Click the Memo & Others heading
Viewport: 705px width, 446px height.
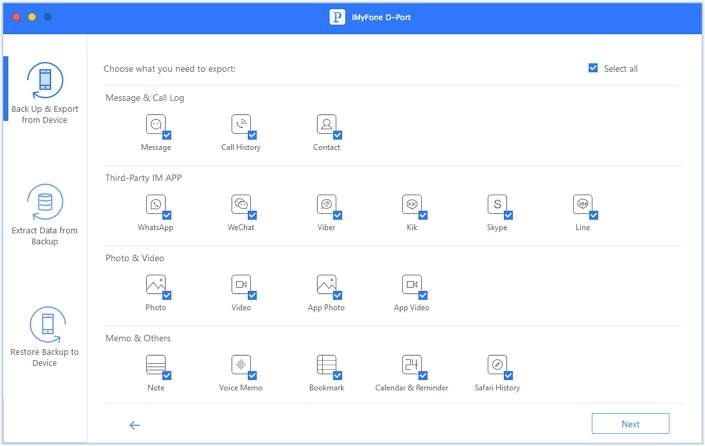138,338
